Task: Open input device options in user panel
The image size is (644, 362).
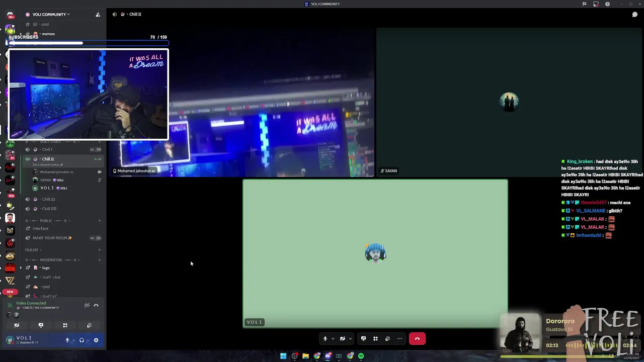Action: [x=73, y=340]
